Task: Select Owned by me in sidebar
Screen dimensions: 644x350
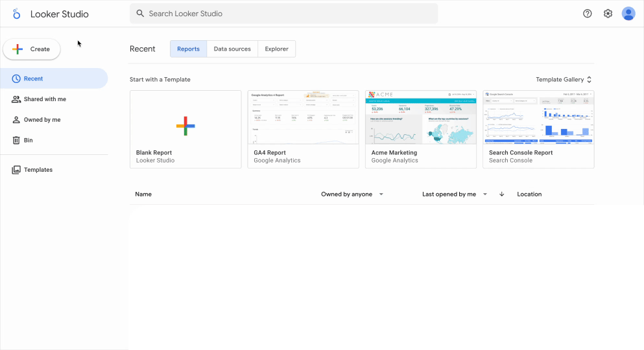Action: coord(54,119)
